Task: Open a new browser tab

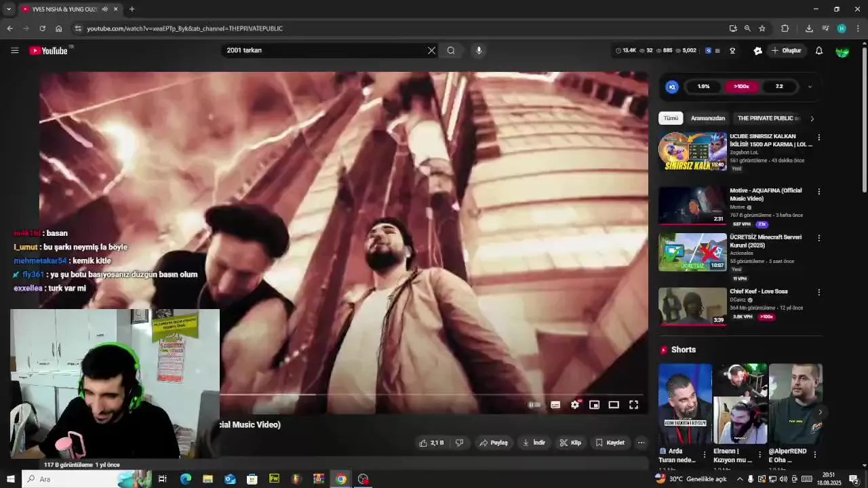Action: (132, 9)
